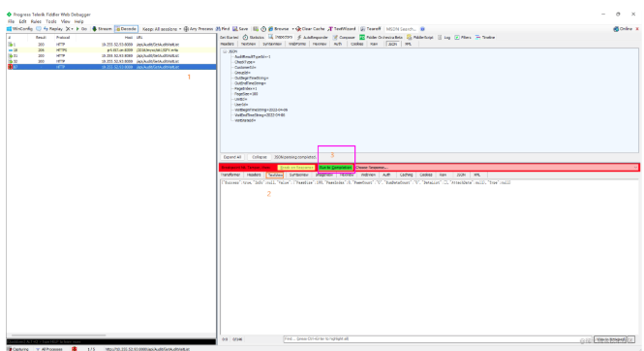Click the Expand All button

tap(232, 157)
